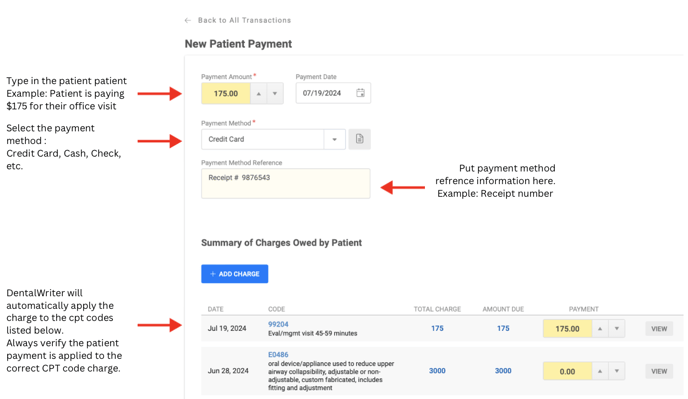Open the E0486 code link
The image size is (688, 399).
(x=278, y=355)
